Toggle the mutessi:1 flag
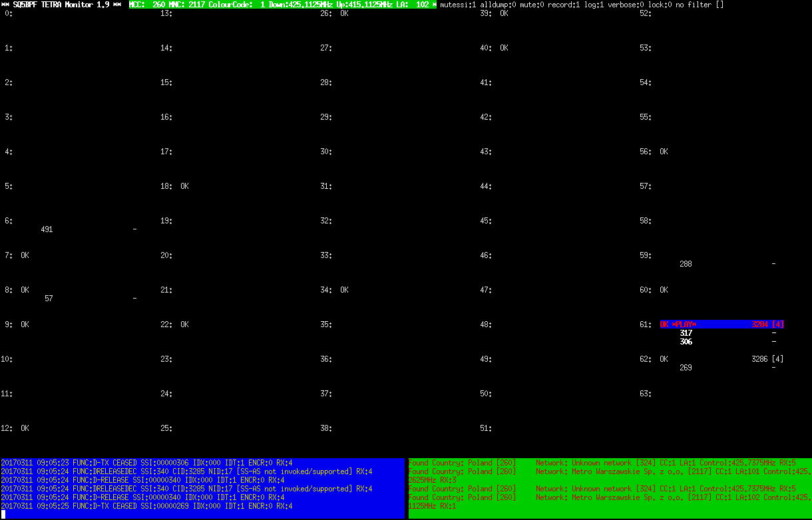Screen dimensions: 812x520 [458, 5]
